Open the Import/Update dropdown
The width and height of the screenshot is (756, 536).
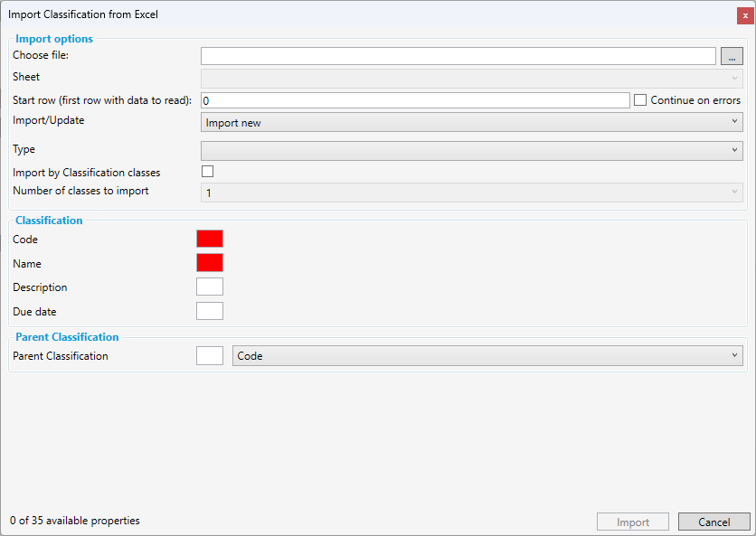[470, 120]
